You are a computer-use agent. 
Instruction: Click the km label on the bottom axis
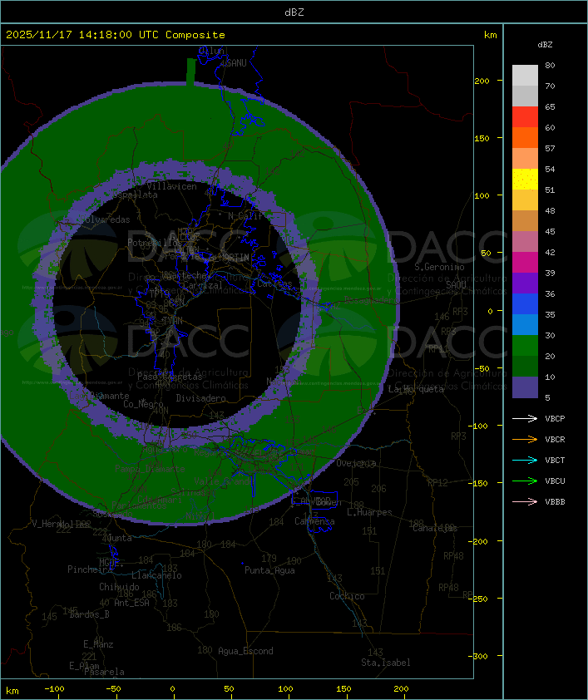click(12, 691)
